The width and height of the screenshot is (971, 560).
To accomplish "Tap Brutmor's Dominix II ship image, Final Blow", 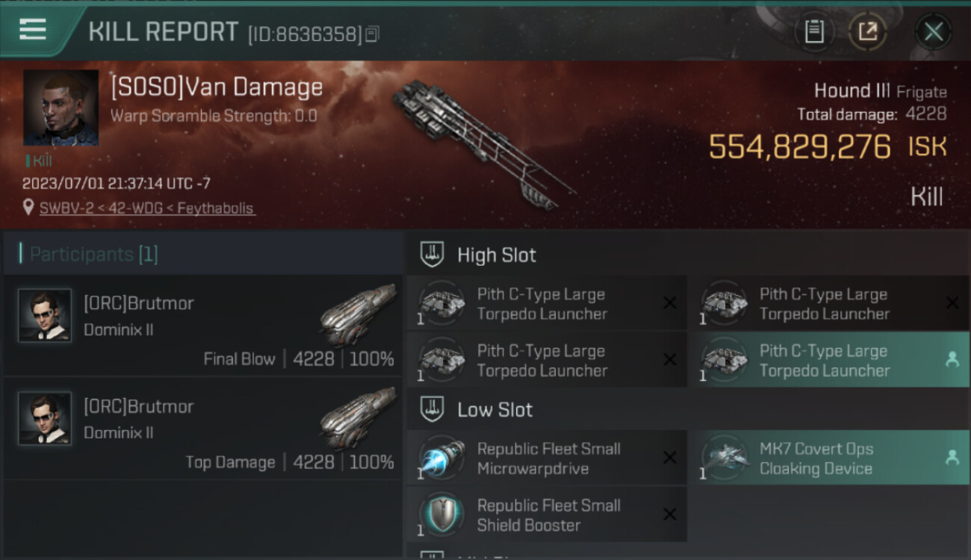I will coord(358,314).
